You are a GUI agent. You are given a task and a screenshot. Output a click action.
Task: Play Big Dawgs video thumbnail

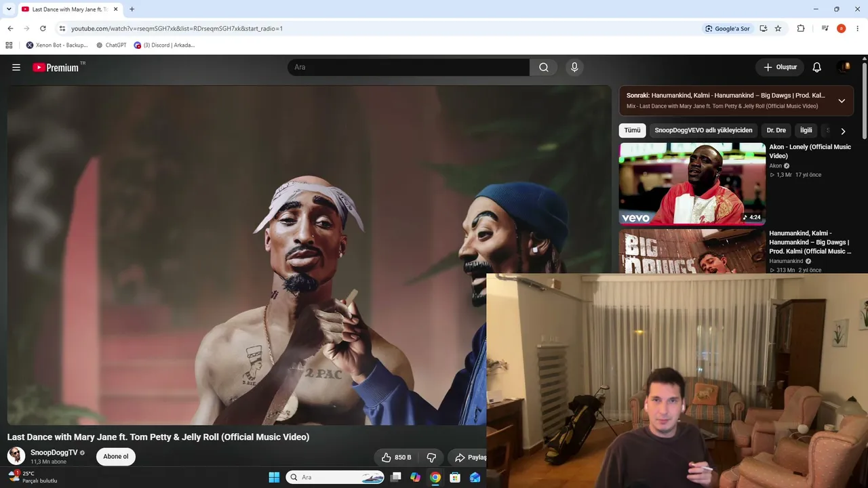coord(692,251)
